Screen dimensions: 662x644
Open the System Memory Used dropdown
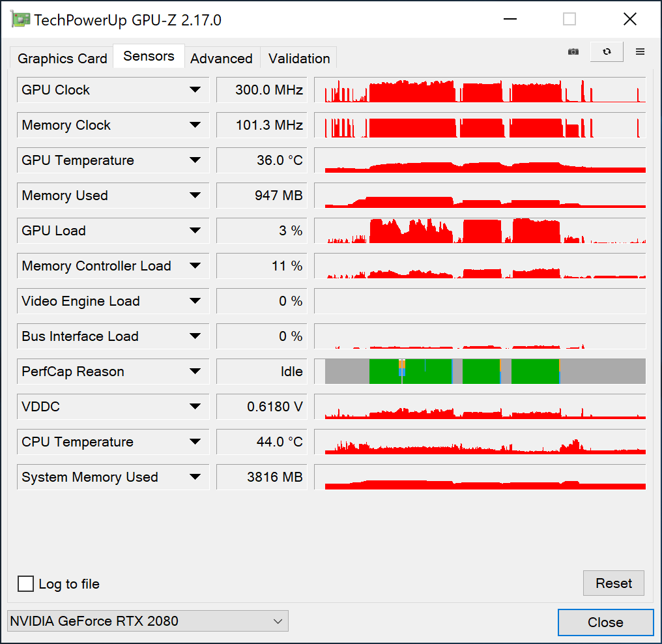click(x=113, y=476)
